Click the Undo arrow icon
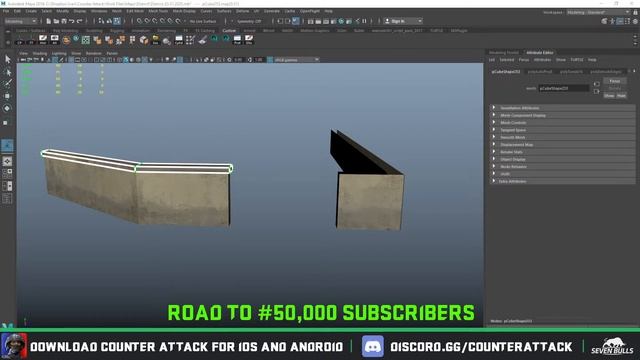 72,21
